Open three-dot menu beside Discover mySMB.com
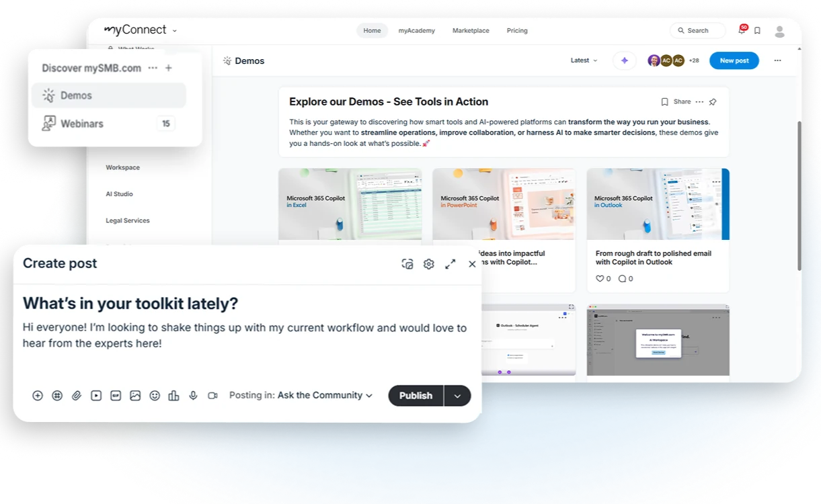 coord(153,68)
